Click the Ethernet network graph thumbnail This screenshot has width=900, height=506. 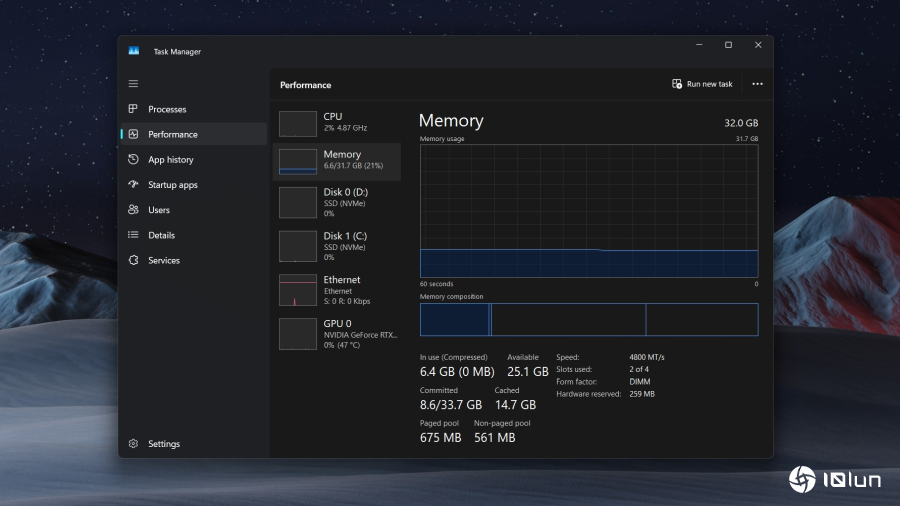point(298,290)
